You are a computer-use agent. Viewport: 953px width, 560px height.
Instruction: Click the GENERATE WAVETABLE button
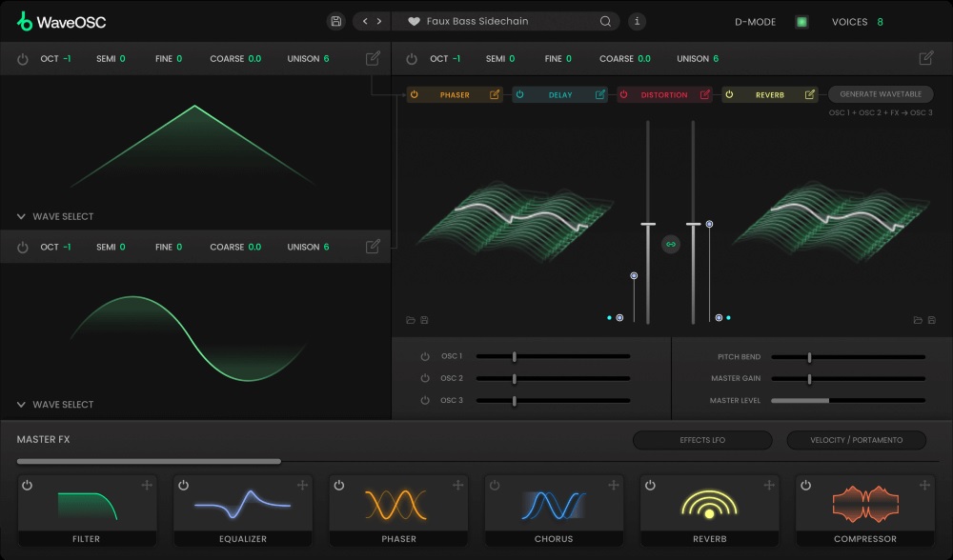pos(881,94)
